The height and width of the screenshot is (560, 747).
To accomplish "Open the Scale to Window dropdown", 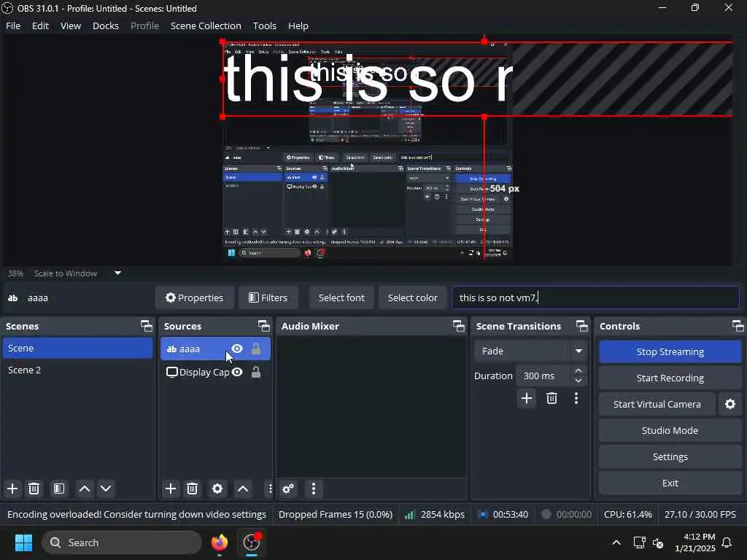I will 117,273.
